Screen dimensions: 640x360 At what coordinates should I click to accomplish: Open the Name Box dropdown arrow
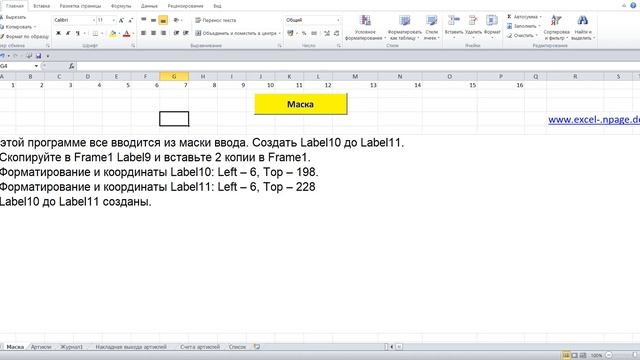click(x=36, y=66)
